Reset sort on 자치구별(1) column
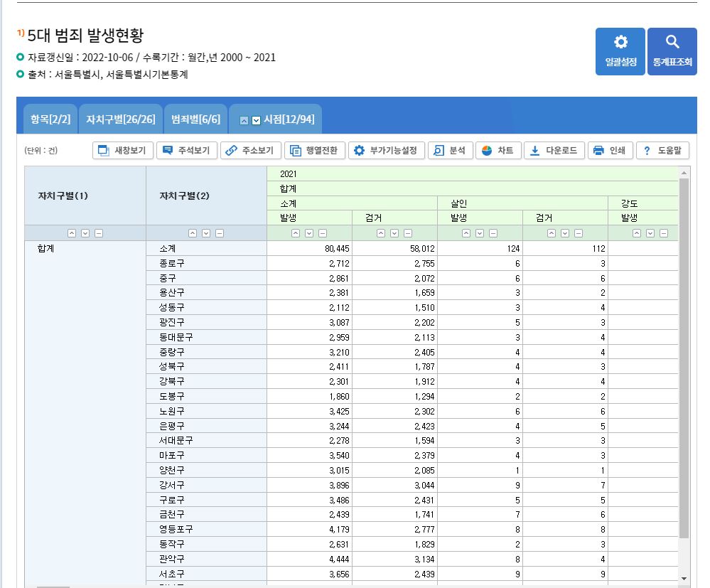The image size is (710, 588). [x=99, y=233]
